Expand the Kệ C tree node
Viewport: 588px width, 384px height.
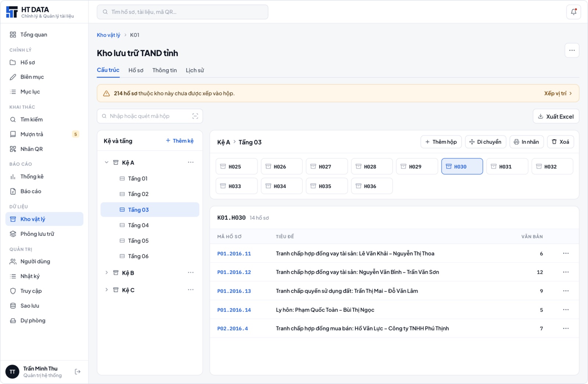(107, 290)
